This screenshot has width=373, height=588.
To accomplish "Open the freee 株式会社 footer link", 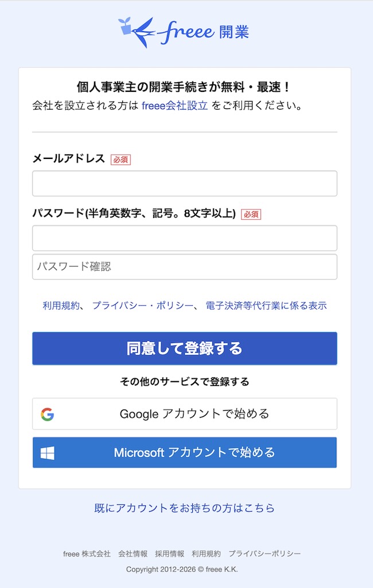I will pos(87,554).
